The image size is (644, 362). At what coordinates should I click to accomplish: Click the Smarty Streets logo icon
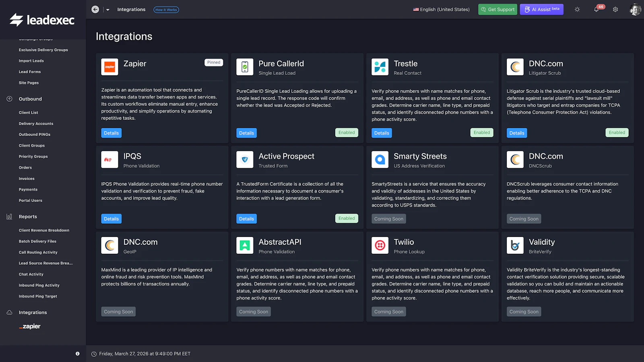[x=380, y=160]
